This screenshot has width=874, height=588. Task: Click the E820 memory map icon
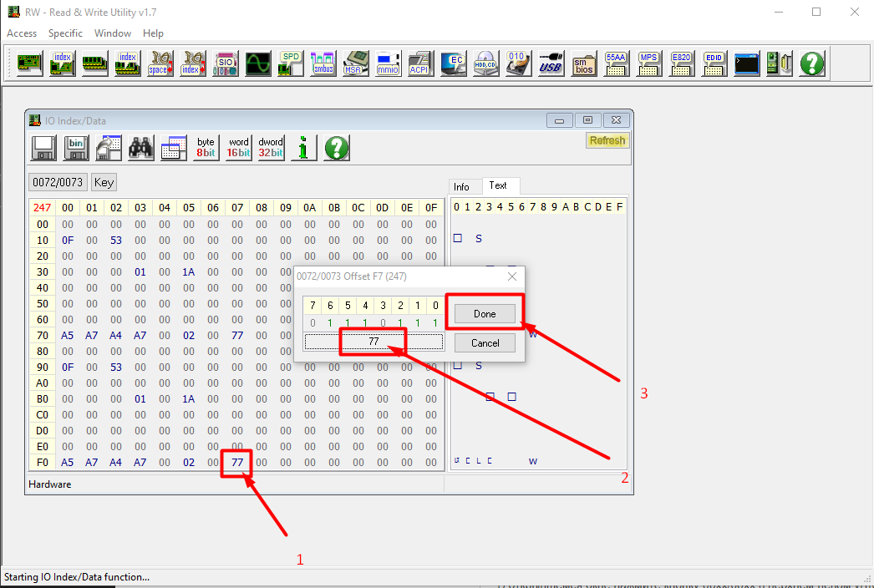pyautogui.click(x=682, y=63)
